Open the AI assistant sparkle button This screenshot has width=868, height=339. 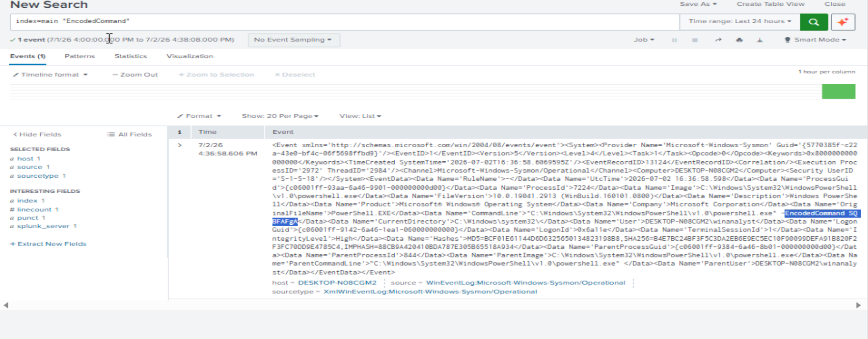point(843,22)
